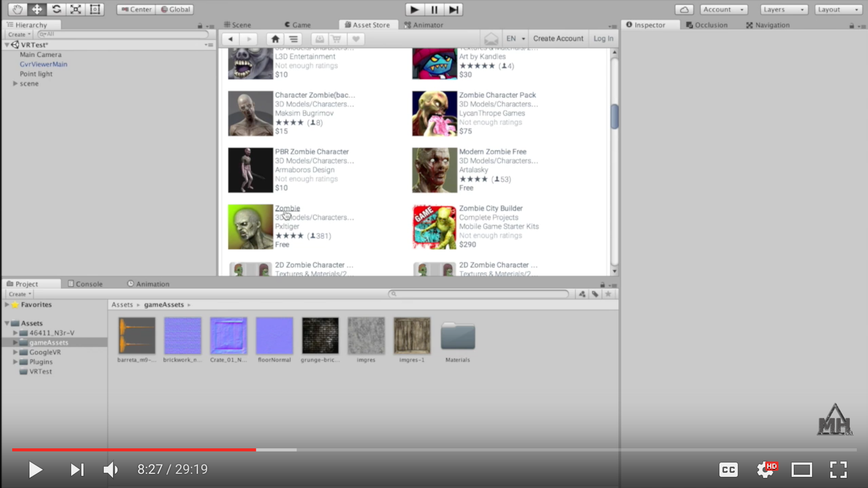The width and height of the screenshot is (868, 488).
Task: Toggle pivot Center mode
Action: tap(136, 9)
